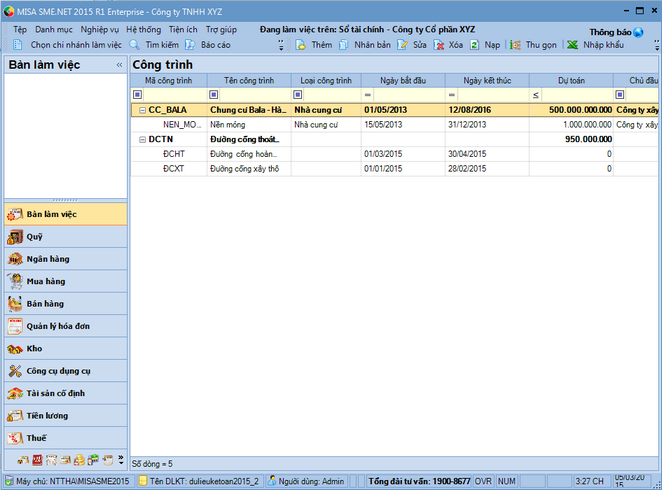
Task: Expand hidden sidebar module buttons chevron
Action: (x=121, y=460)
